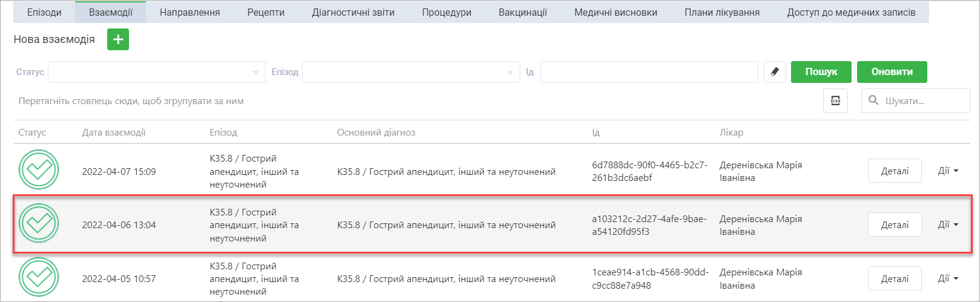Click the status checkmark for 2022-04-05 10:57
Screen dimensions: 980x302
[x=39, y=277]
